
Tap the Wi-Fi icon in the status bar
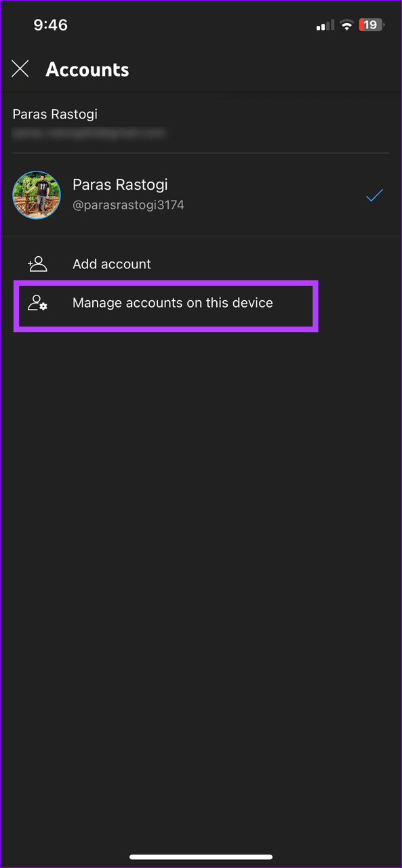(346, 24)
